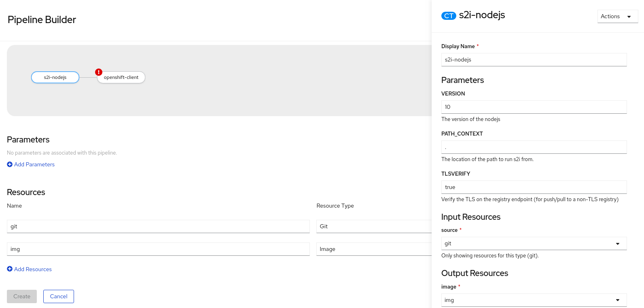644x308 pixels.
Task: Edit the git resource name field
Action: click(x=158, y=227)
